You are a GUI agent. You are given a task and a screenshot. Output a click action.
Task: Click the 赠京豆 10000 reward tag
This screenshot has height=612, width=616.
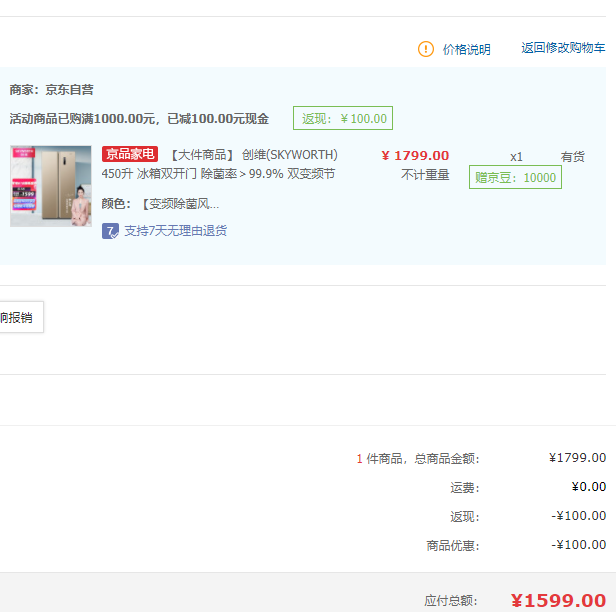click(x=515, y=177)
